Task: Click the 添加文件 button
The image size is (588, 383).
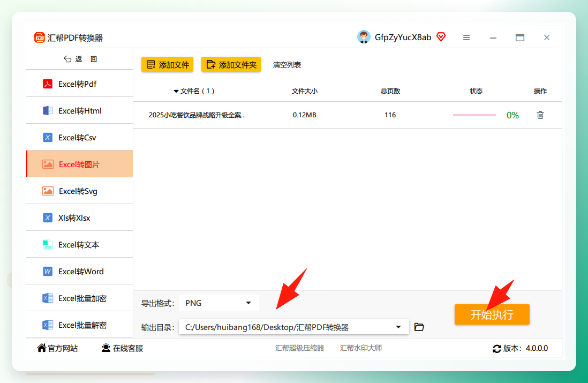Action: 167,64
